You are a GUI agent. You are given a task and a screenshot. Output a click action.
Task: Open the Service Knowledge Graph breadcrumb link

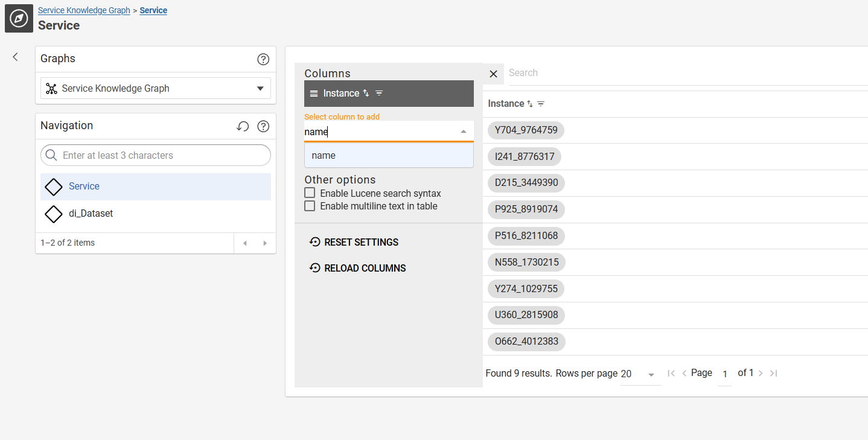click(x=84, y=10)
